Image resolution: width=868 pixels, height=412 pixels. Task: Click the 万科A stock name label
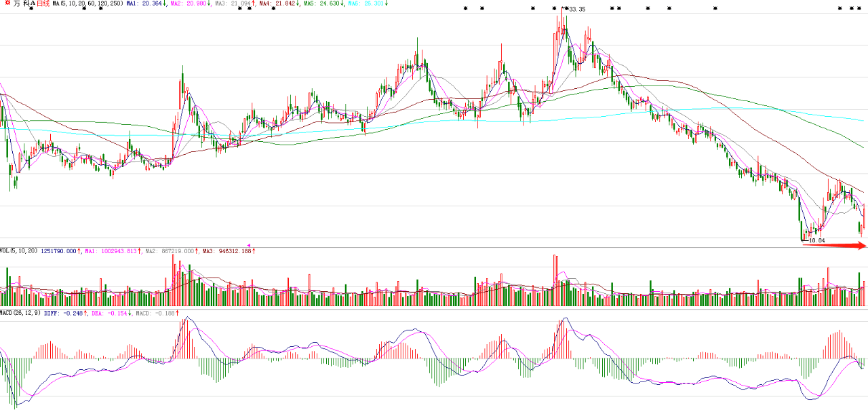[x=24, y=3]
